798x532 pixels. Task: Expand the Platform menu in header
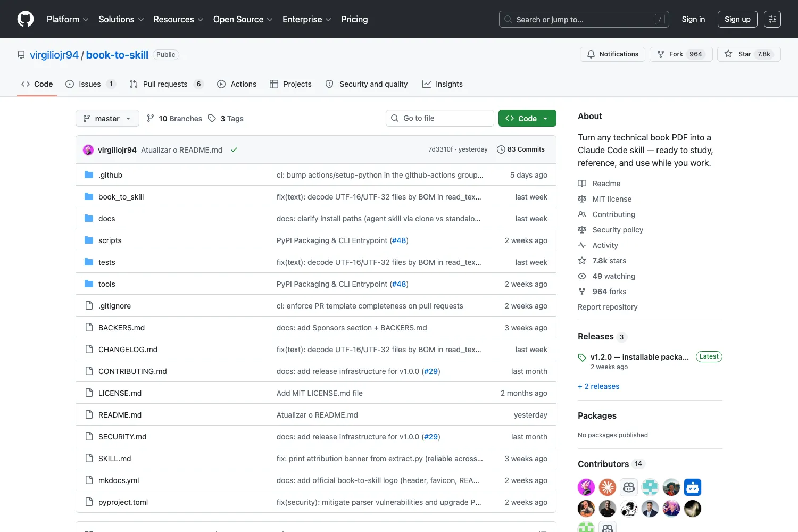click(x=68, y=19)
